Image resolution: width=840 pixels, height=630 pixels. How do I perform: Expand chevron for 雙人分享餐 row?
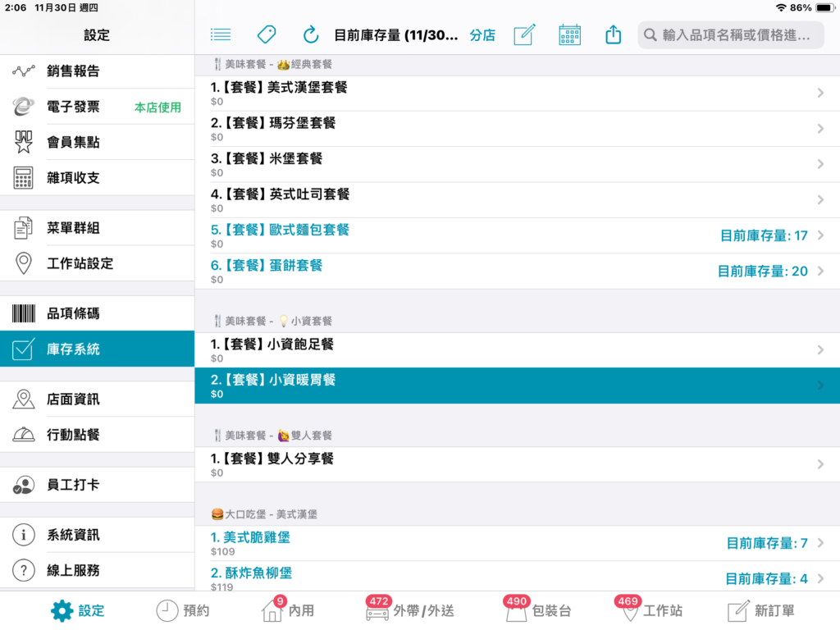[820, 464]
